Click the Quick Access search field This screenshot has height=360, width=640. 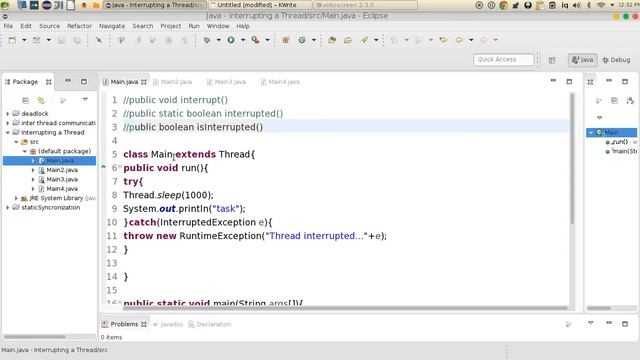coord(503,60)
